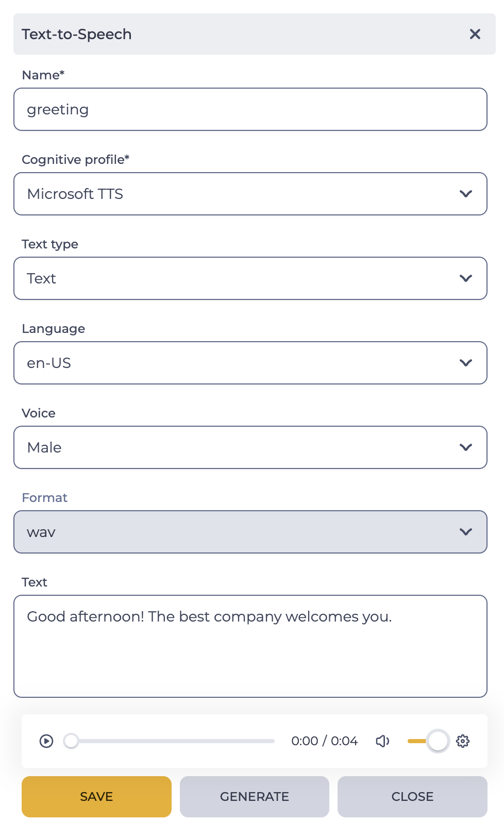Click the CLOSE button

point(412,797)
